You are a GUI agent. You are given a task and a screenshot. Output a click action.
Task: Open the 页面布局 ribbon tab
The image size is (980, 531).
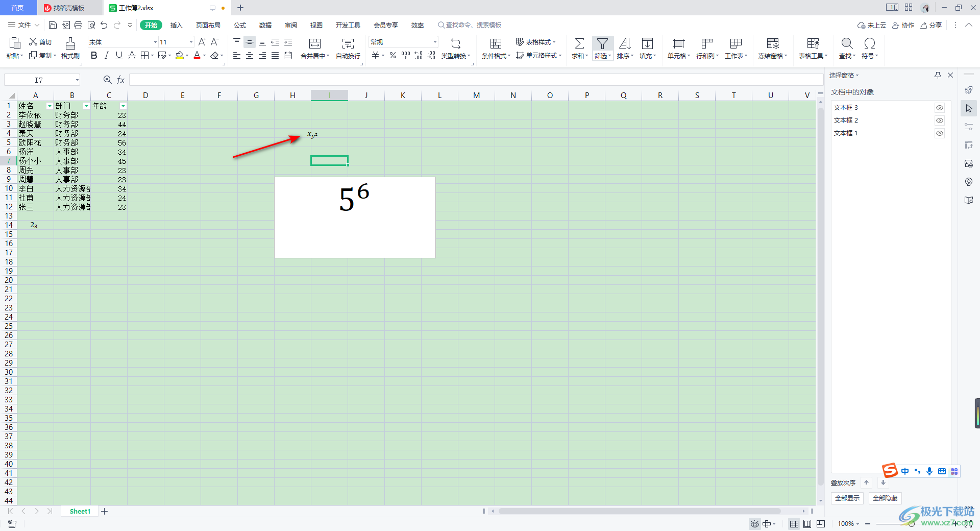click(x=208, y=25)
